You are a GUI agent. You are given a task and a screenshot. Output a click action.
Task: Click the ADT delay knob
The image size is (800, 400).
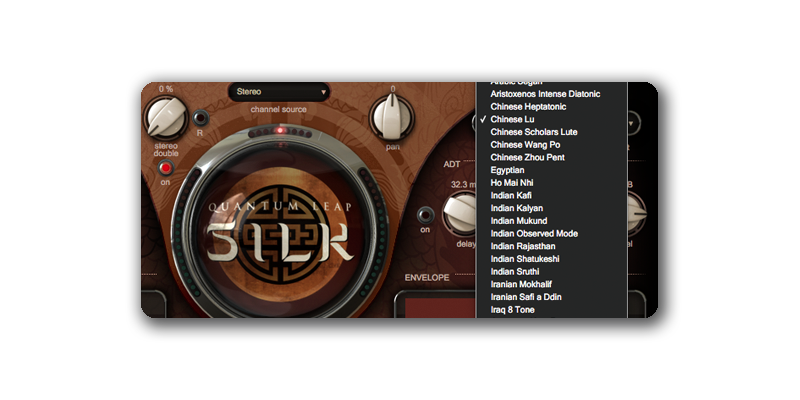(461, 212)
